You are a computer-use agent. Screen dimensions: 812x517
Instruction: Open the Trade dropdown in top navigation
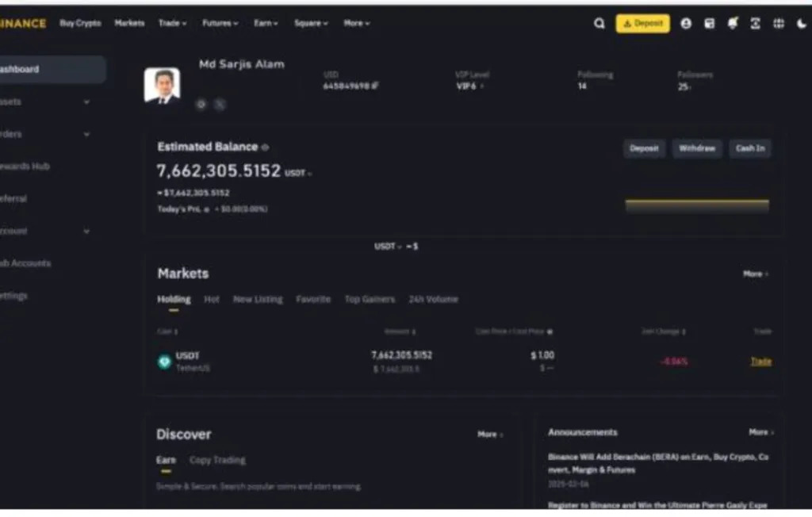click(x=172, y=24)
